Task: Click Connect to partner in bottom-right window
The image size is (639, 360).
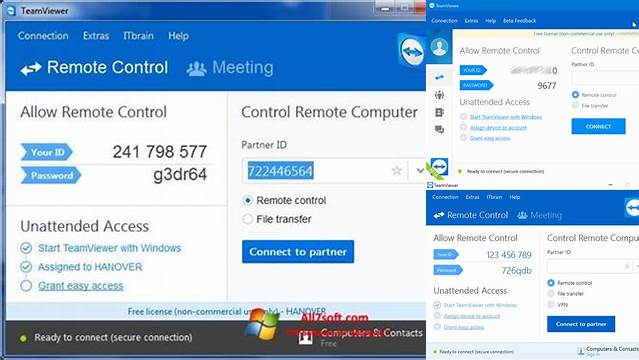Action: 581,324
